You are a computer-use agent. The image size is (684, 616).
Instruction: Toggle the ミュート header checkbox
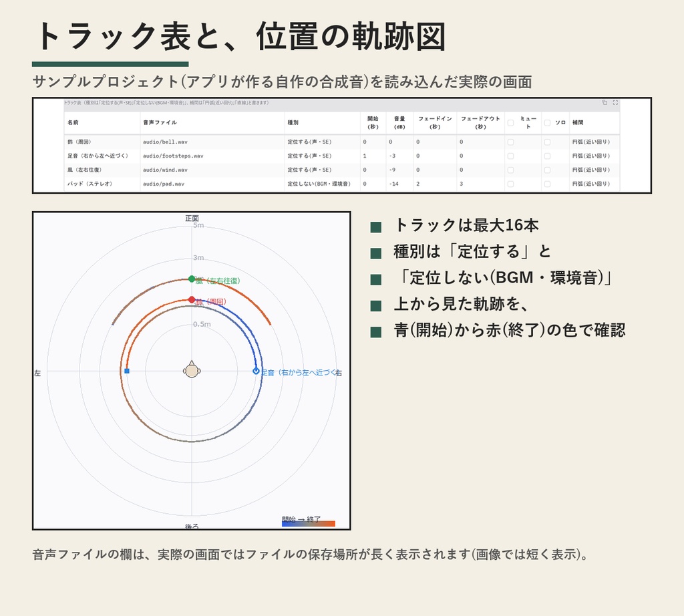[510, 123]
